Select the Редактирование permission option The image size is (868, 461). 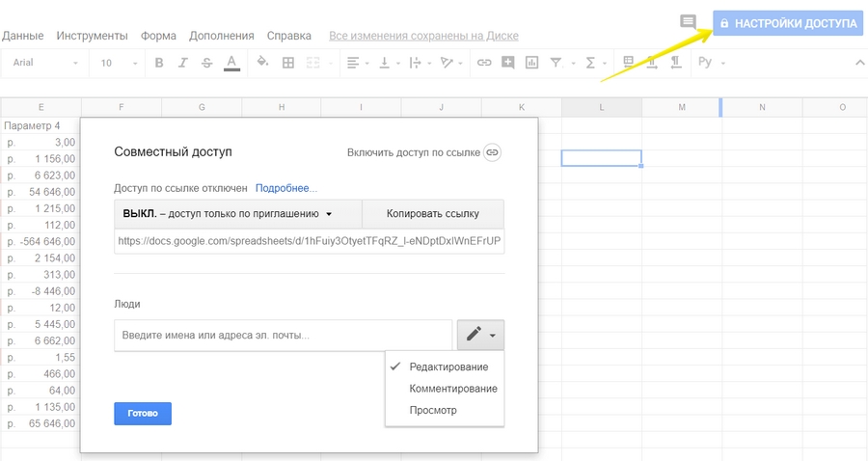448,366
